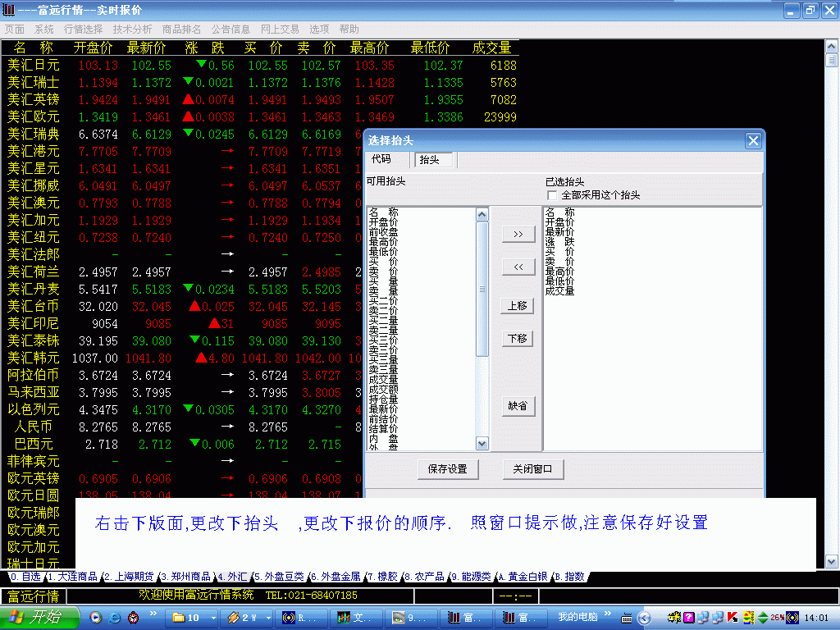The height and width of the screenshot is (630, 840).
Task: Click the 缺省 default button
Action: tap(518, 406)
